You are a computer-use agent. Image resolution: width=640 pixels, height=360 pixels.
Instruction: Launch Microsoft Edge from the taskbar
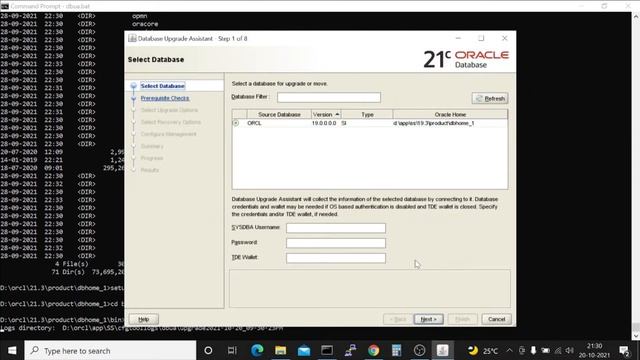pos(257,350)
